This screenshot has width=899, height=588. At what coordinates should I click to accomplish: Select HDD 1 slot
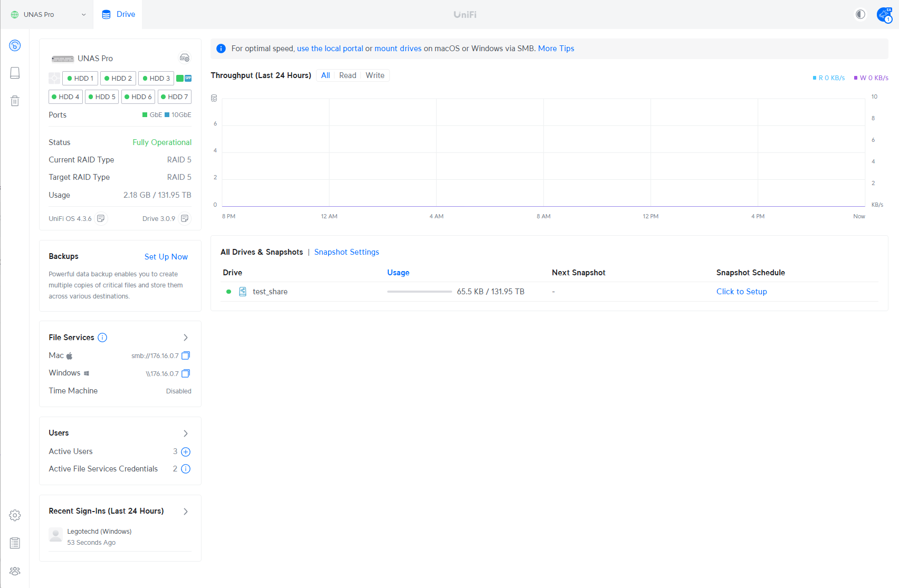[80, 78]
